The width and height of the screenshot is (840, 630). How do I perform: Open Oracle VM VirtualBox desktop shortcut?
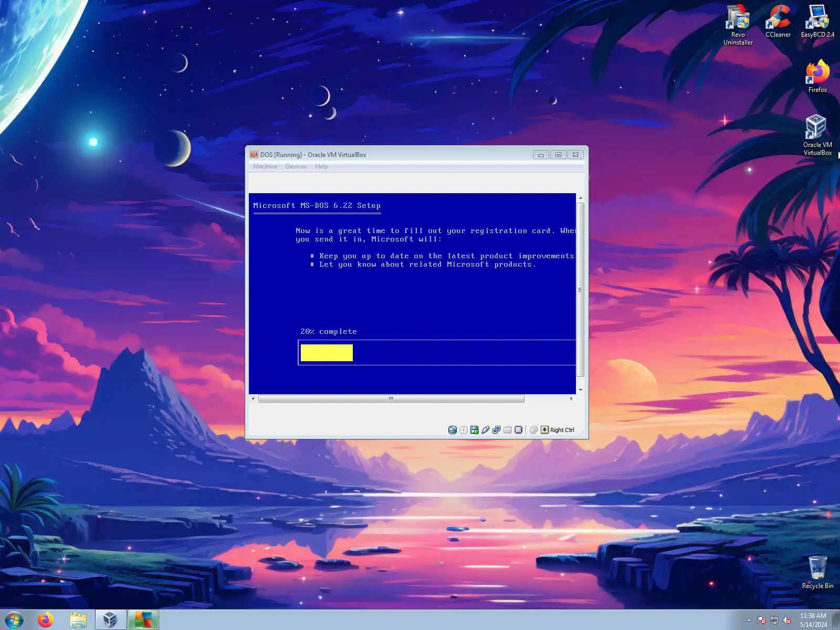click(817, 135)
